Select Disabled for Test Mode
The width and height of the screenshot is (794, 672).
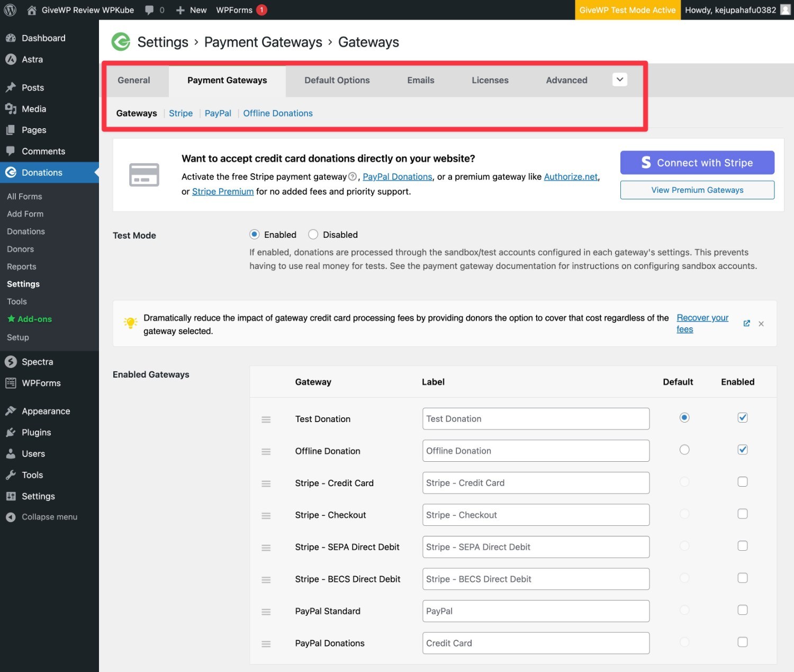313,235
